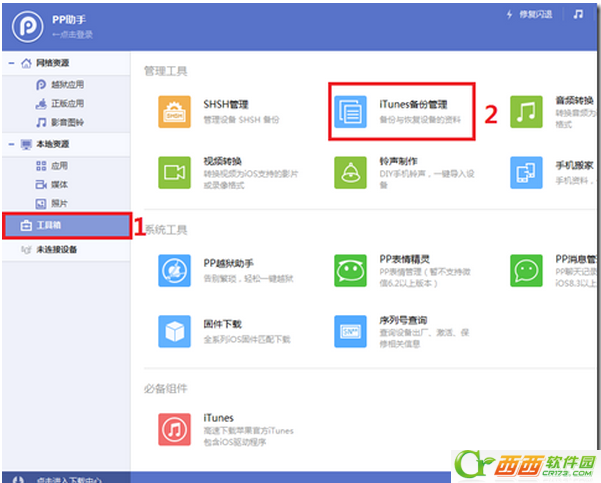Click the 铃声制作 title text
Screen dimensions: 601x483
pos(398,161)
